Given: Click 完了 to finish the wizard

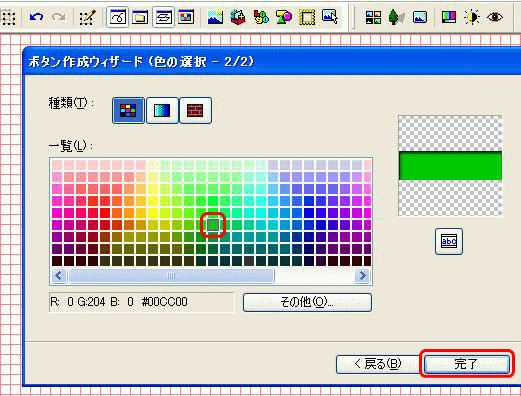Looking at the screenshot, I should (x=466, y=364).
